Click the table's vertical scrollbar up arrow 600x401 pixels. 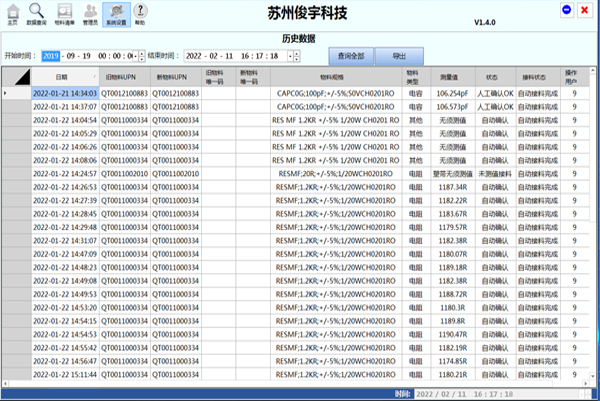pyautogui.click(x=593, y=71)
